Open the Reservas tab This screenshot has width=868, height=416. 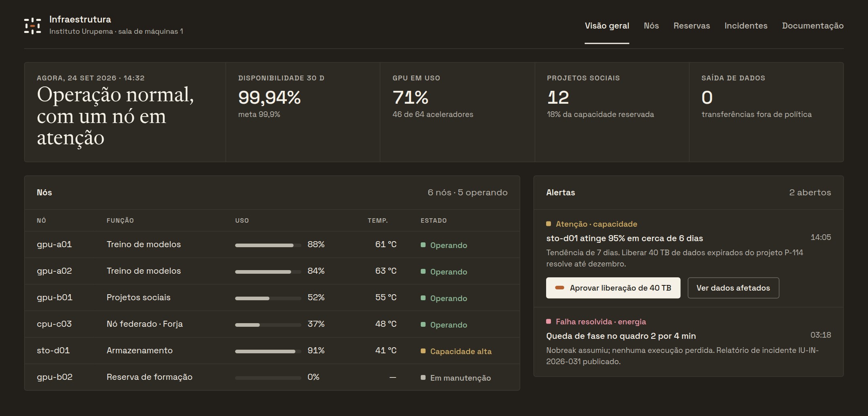tap(692, 26)
